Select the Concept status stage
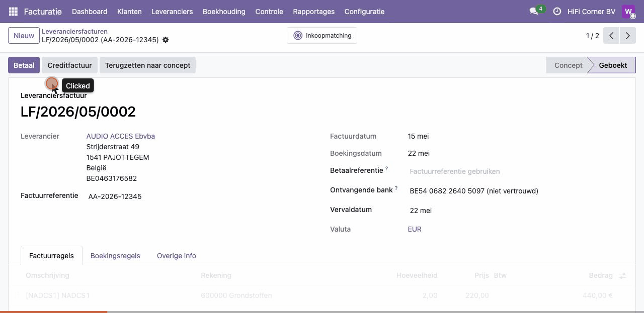 568,65
